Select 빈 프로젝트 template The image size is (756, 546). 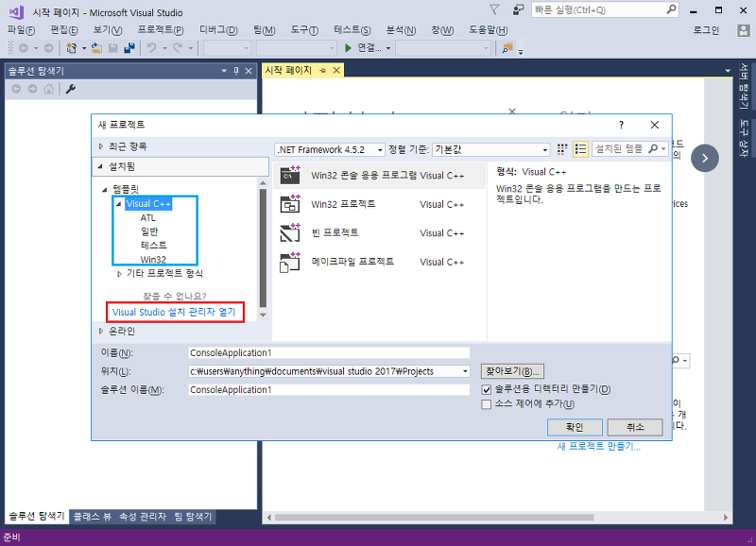[380, 232]
